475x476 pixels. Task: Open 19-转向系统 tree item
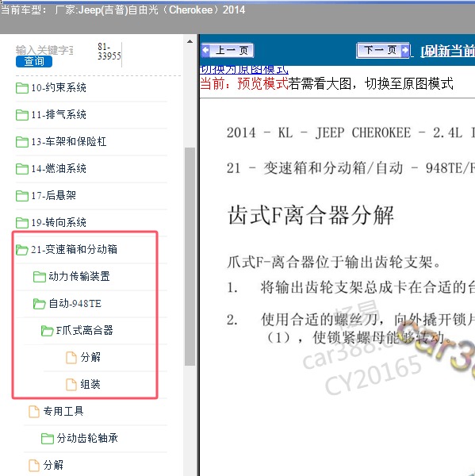coord(59,223)
